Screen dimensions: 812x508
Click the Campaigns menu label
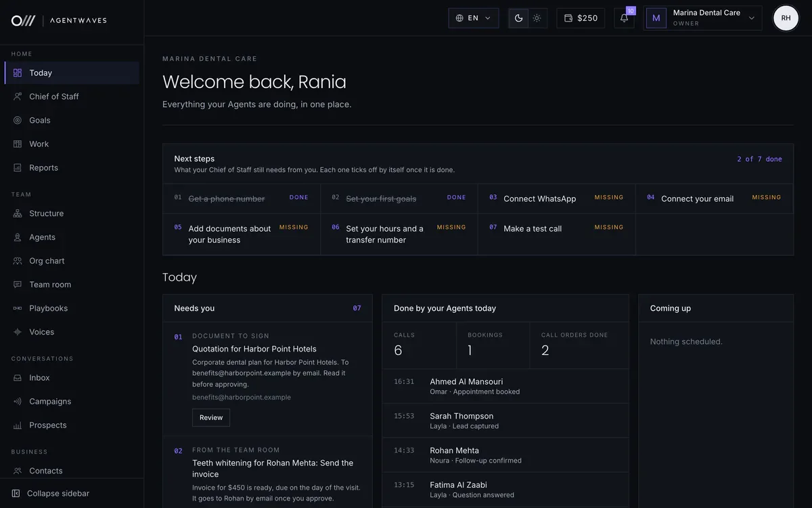tap(50, 402)
